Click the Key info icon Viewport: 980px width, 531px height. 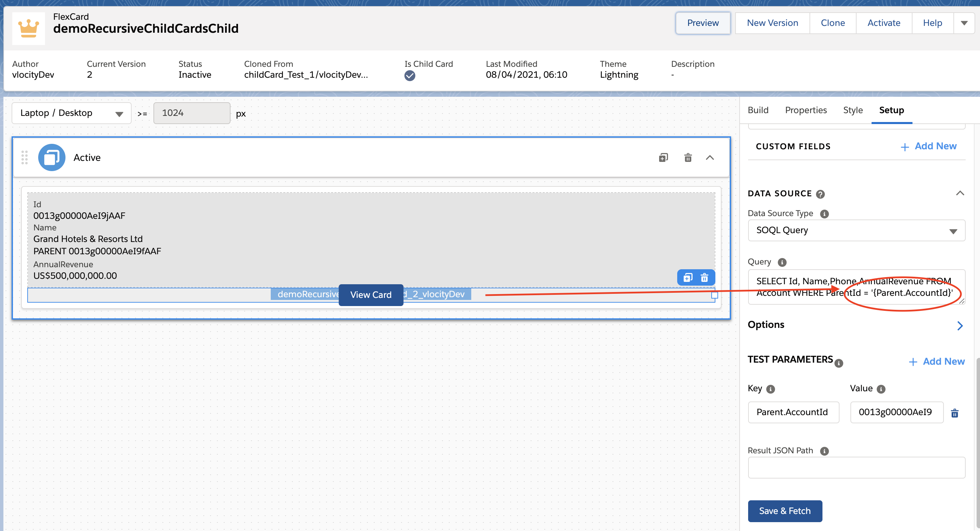coord(770,389)
